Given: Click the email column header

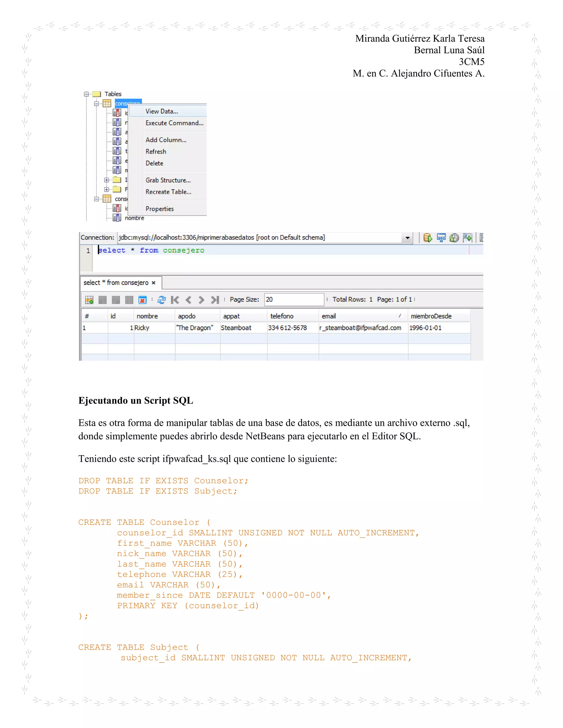Looking at the screenshot, I should (363, 316).
